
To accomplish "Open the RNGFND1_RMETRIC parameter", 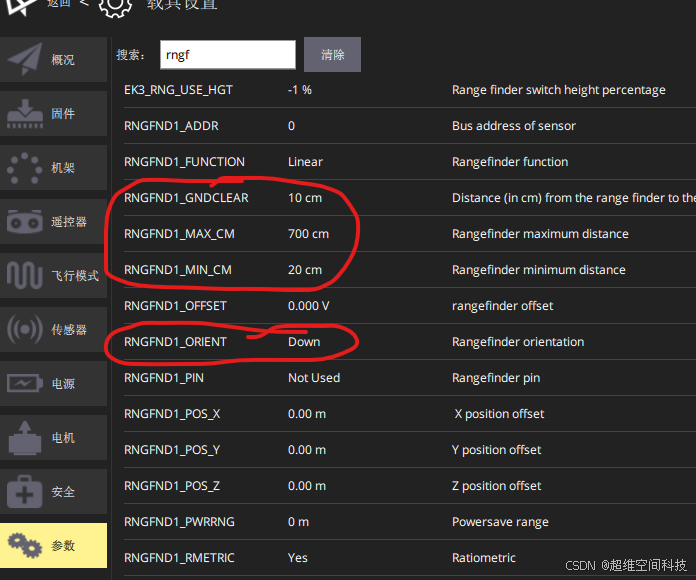I will 179,558.
